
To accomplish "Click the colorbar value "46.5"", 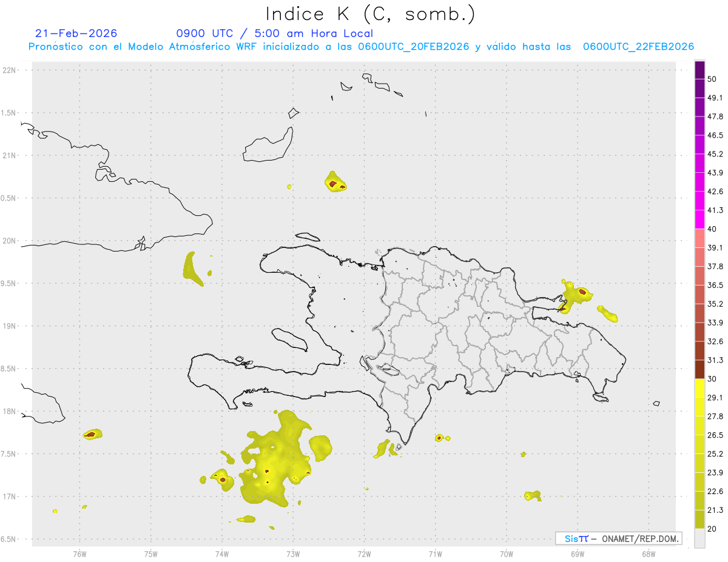I will (715, 135).
